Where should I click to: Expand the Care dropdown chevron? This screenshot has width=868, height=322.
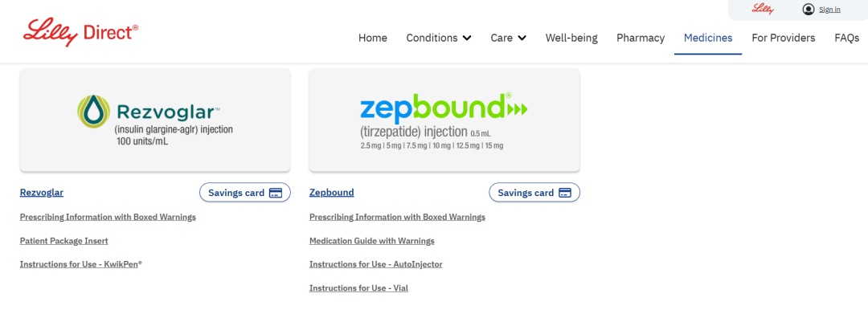[x=522, y=38]
